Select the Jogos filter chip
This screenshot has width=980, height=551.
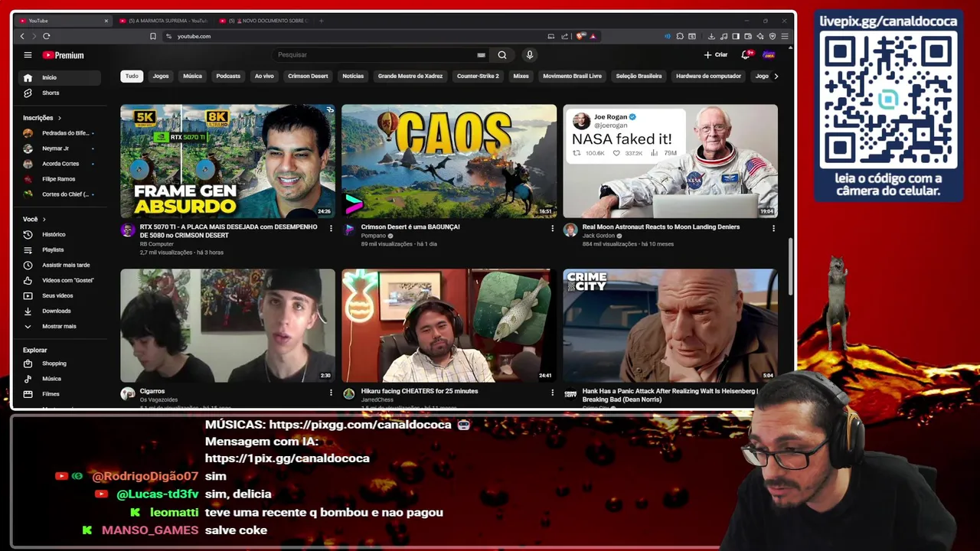coord(161,76)
